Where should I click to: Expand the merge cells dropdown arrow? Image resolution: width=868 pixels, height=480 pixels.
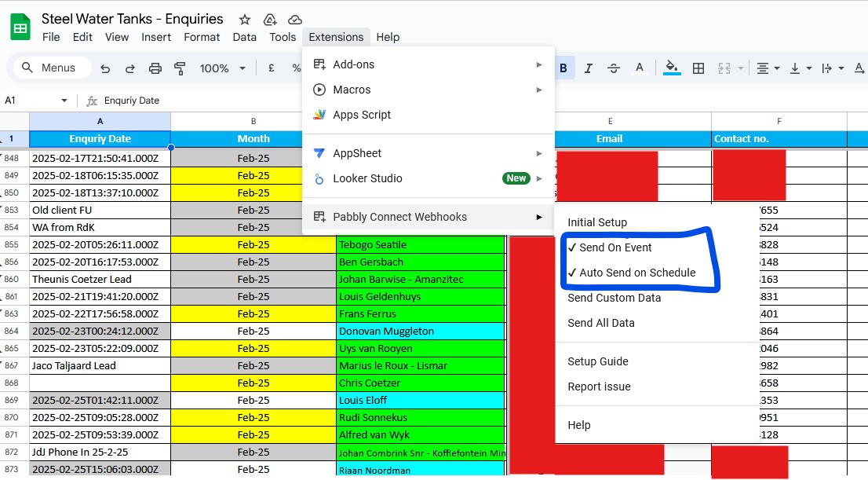click(741, 68)
